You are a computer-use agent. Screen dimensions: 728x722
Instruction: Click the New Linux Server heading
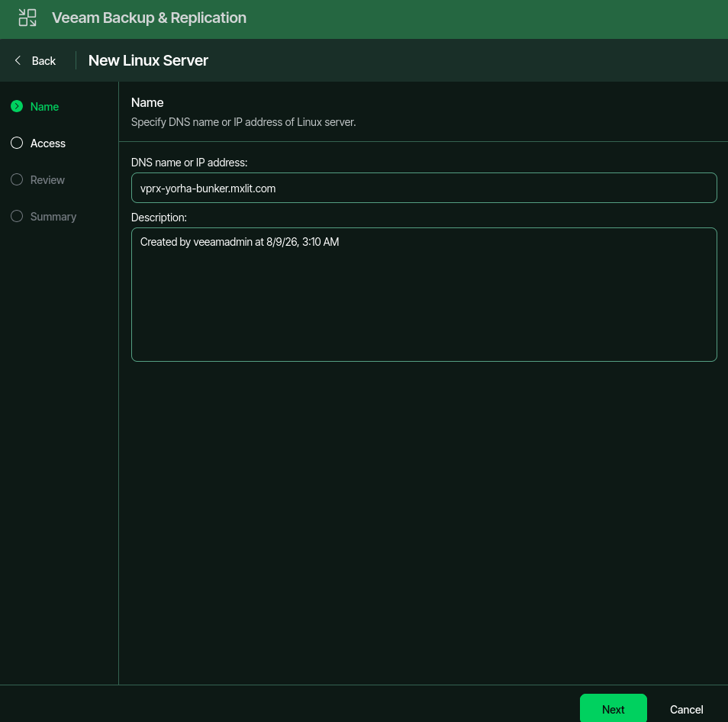coord(148,60)
